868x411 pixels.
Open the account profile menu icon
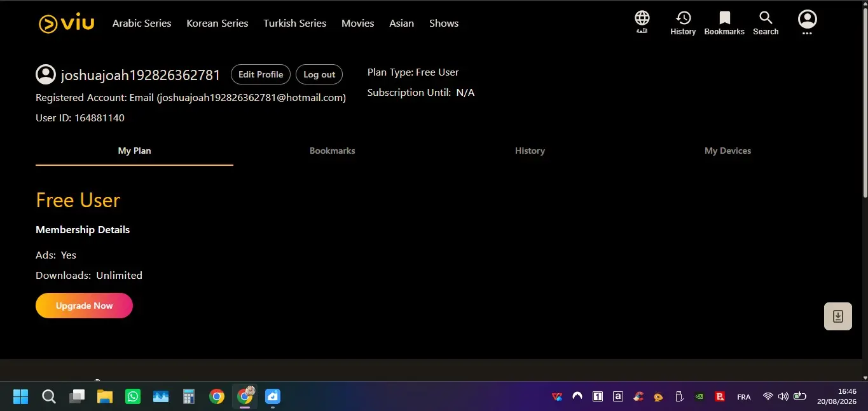[x=807, y=22]
